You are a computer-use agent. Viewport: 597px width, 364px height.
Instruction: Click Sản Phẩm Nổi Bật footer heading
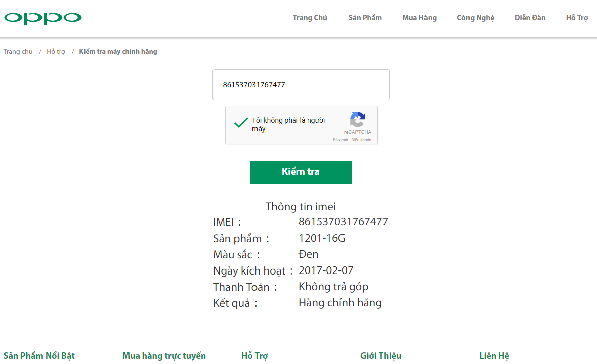point(39,356)
